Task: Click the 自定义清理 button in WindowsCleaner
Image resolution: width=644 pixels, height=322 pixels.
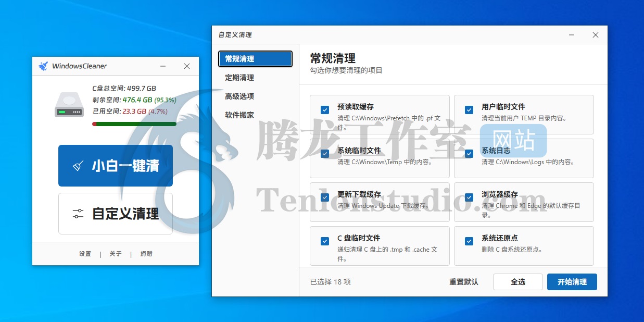Action: 116,214
